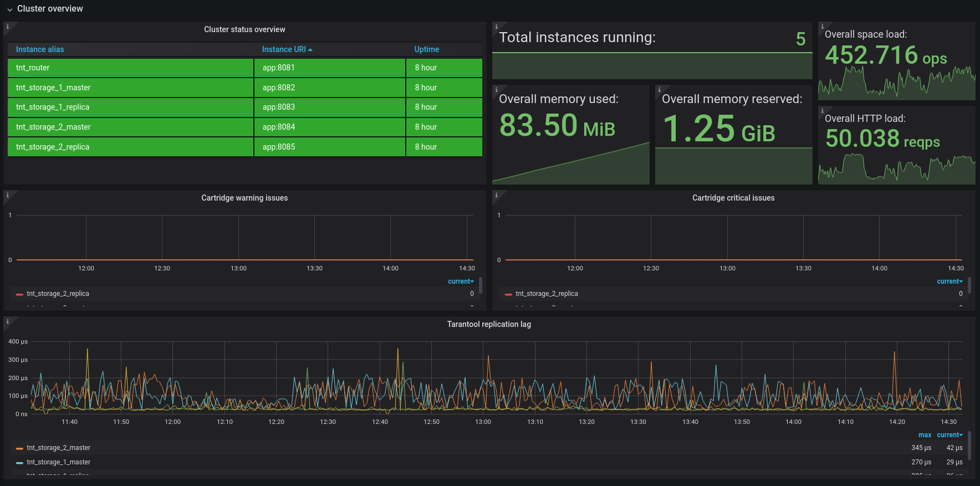Viewport: 980px width, 486px height.
Task: Click max column header in replication lag legend
Action: (x=925, y=435)
